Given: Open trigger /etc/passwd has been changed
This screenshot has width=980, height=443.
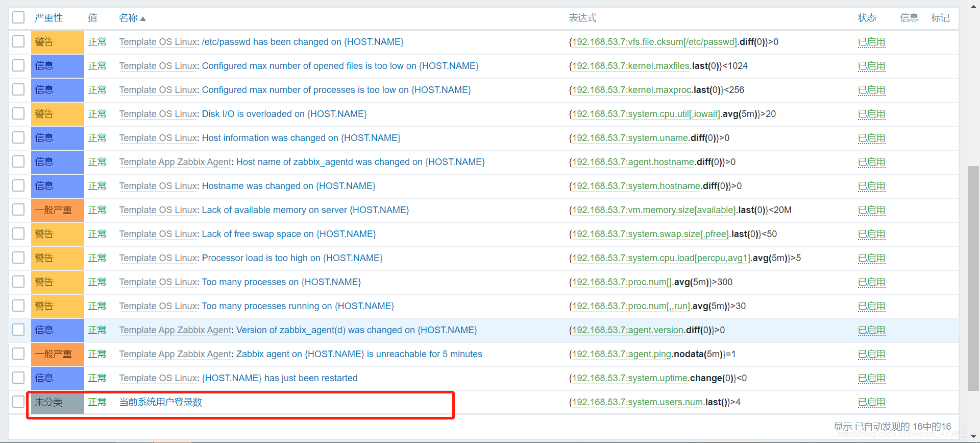Looking at the screenshot, I should (x=302, y=42).
